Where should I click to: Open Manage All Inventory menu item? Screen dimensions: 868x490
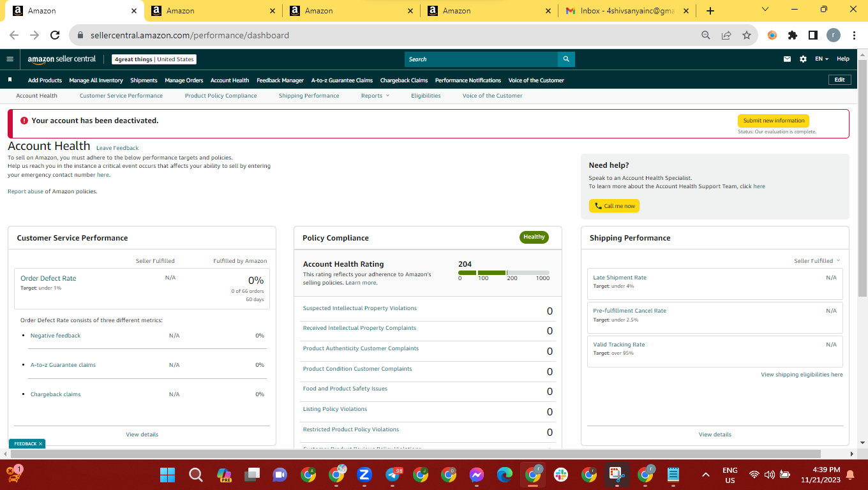tap(96, 80)
